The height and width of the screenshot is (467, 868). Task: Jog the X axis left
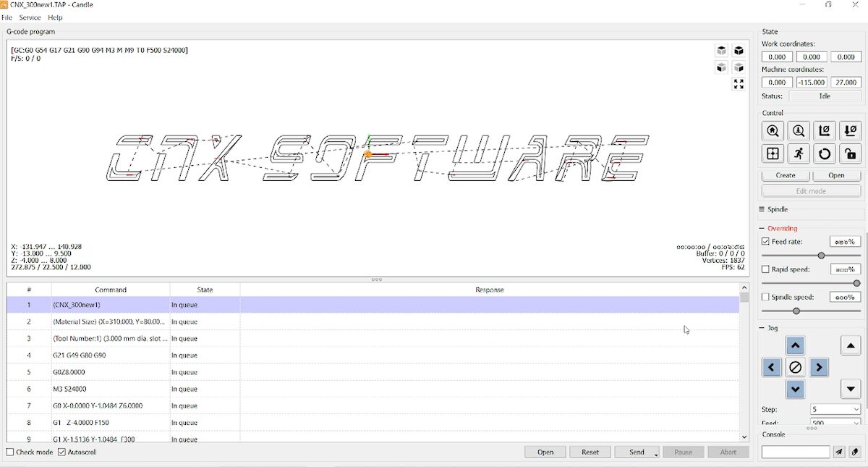pyautogui.click(x=771, y=368)
